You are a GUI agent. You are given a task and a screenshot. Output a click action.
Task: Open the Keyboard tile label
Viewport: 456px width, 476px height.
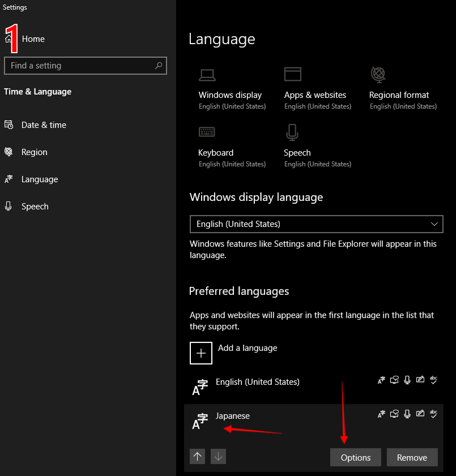point(216,153)
